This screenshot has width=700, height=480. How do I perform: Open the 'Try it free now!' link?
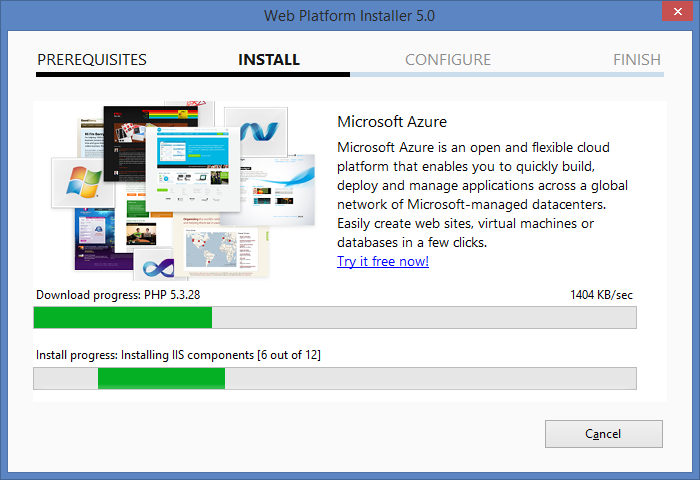click(x=383, y=261)
